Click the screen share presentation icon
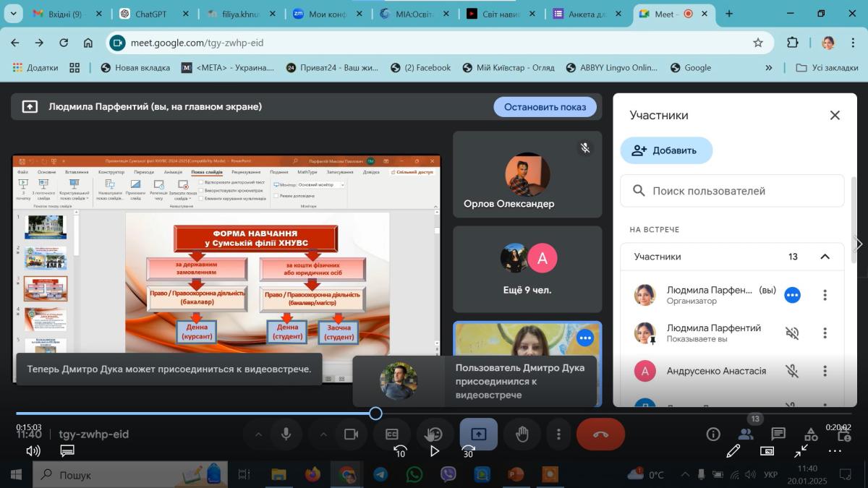This screenshot has height=488, width=868. (x=478, y=434)
